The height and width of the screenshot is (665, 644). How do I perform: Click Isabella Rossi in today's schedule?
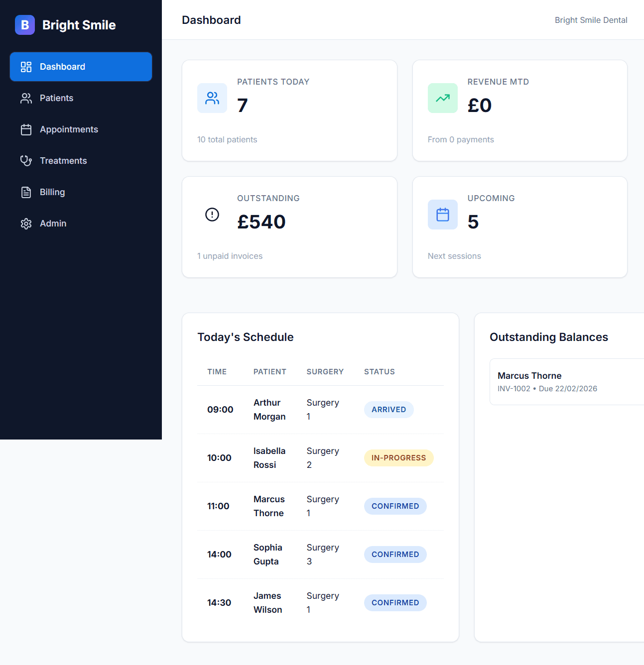[x=269, y=458]
